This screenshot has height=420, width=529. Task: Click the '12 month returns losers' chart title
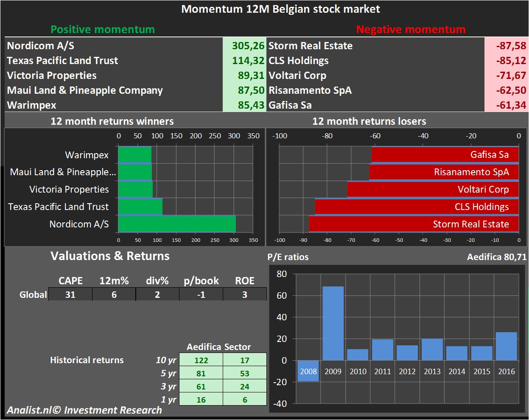[x=369, y=121]
